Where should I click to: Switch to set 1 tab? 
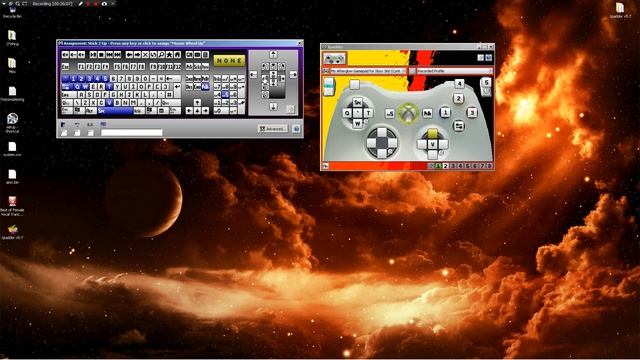pyautogui.click(x=438, y=166)
